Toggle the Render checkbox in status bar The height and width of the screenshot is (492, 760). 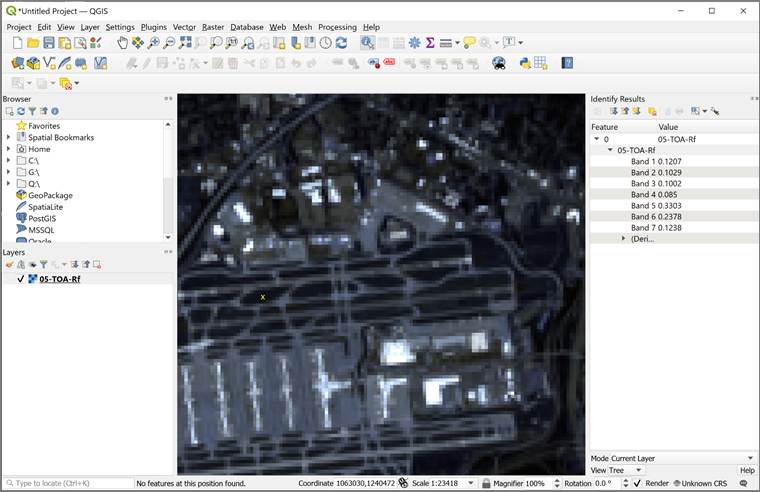(637, 483)
